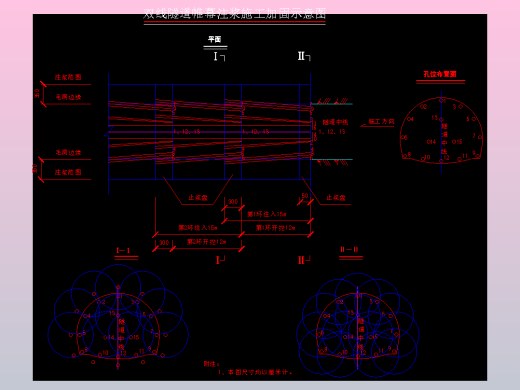Click the 第1环开挖12m dimension text
The width and height of the screenshot is (520, 390).
(275, 228)
